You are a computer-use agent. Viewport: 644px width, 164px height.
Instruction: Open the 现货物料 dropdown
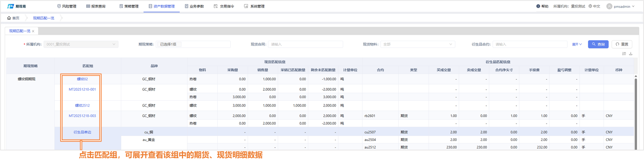point(418,44)
